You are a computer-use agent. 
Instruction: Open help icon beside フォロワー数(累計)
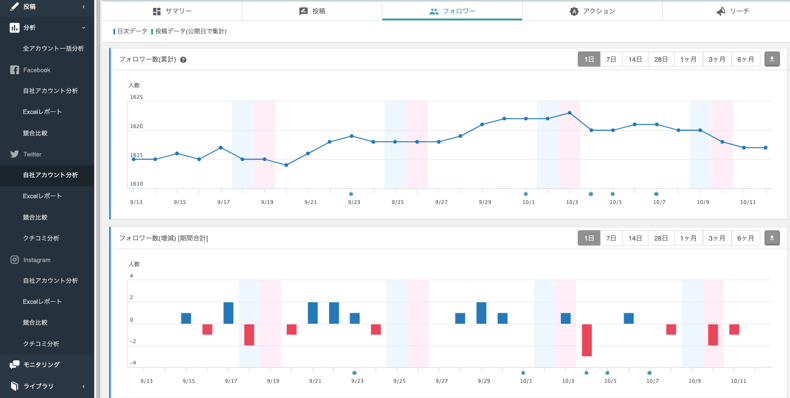tap(183, 59)
